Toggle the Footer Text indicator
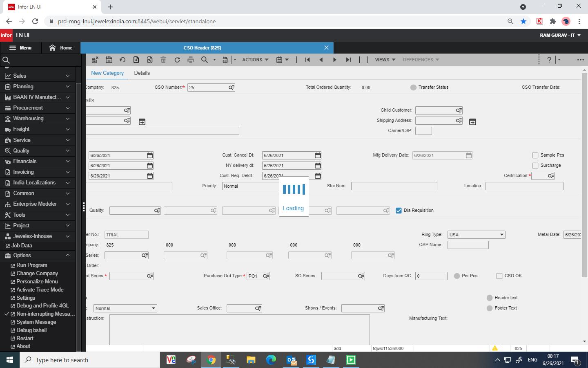Viewport: 588px width, 368px height. pos(490,308)
